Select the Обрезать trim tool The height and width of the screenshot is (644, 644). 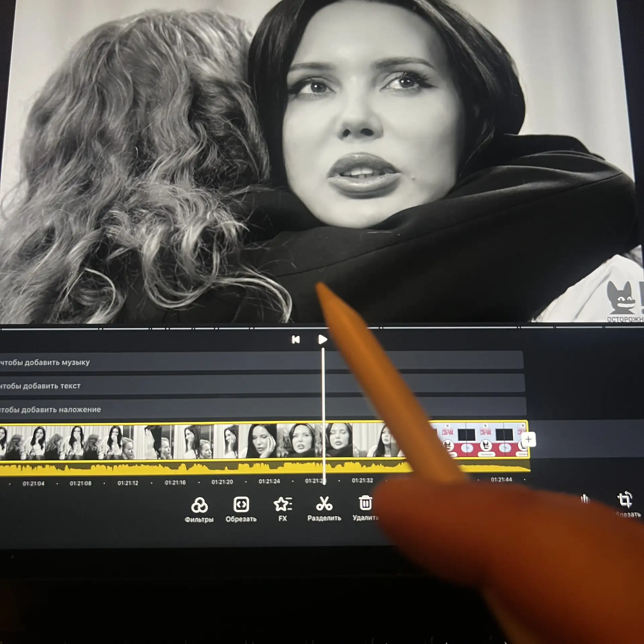pos(241,509)
